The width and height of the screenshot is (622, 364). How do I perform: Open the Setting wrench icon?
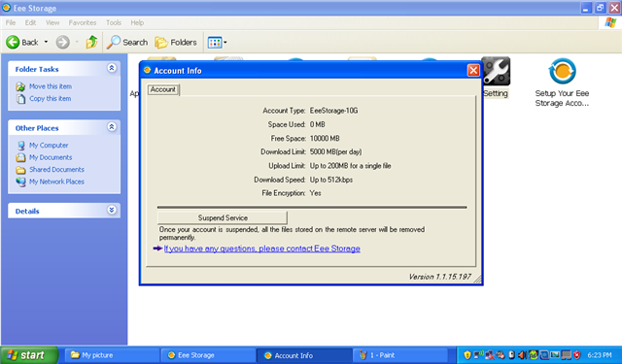(496, 71)
